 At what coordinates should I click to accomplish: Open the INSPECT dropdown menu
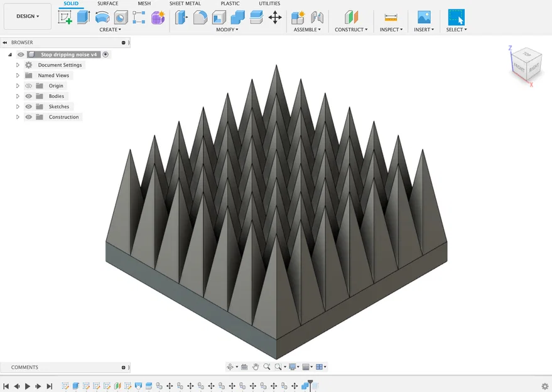(391, 29)
